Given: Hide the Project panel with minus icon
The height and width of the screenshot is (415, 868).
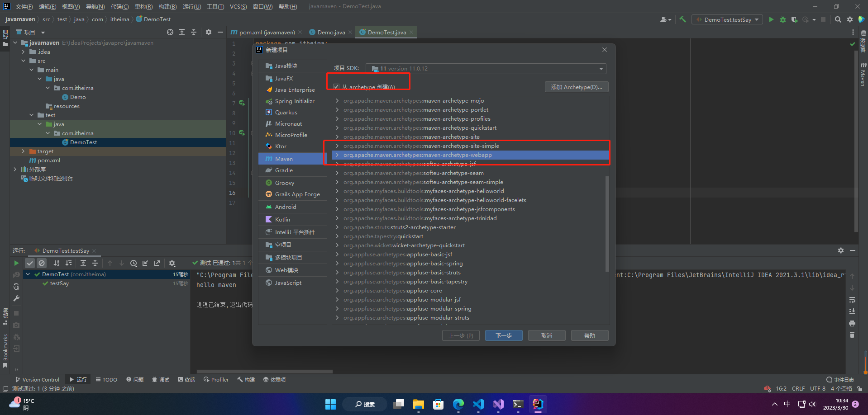Looking at the screenshot, I should [x=220, y=32].
